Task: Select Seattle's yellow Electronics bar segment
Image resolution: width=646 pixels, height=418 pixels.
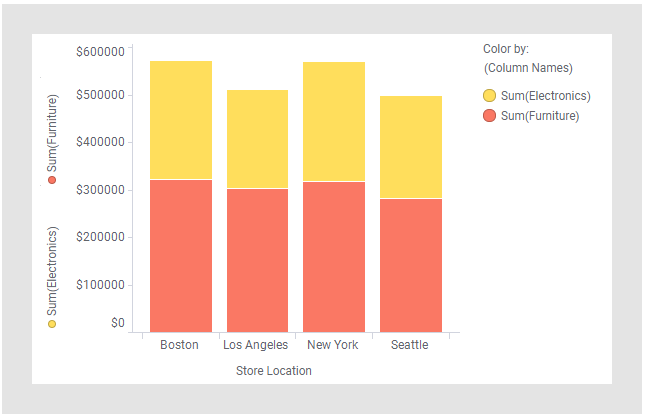Action: pos(410,147)
